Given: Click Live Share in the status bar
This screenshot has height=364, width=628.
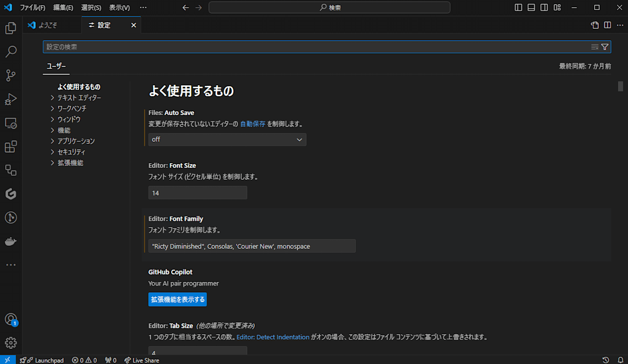Looking at the screenshot, I should [141, 360].
